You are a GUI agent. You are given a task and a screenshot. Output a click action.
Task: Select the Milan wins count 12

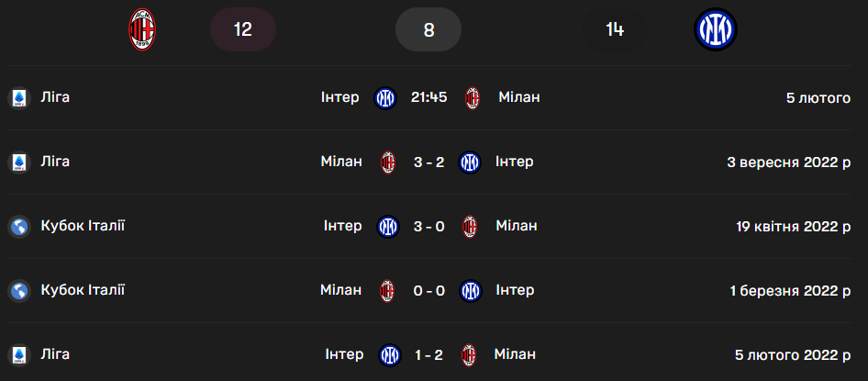(x=243, y=30)
